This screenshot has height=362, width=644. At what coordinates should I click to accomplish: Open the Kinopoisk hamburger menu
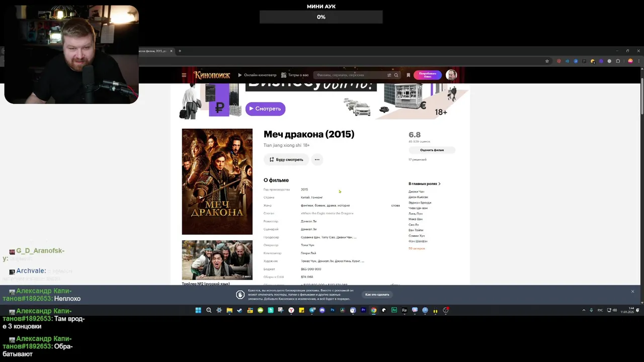coord(184,75)
